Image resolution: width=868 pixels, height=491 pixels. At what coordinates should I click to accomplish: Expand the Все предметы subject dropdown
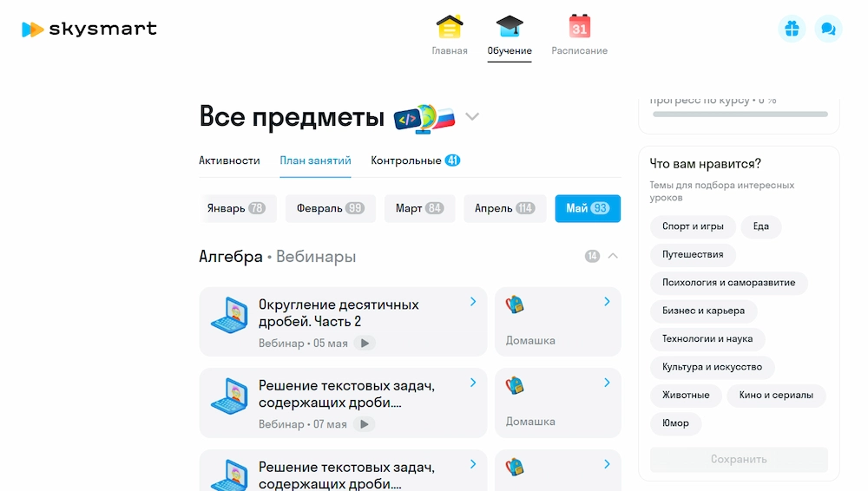[x=472, y=116]
